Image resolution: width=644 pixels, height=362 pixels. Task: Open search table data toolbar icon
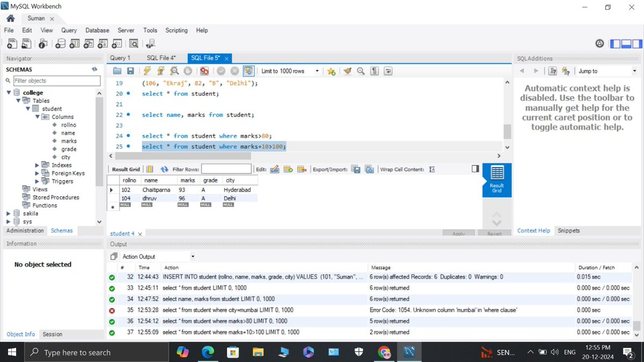click(134, 44)
